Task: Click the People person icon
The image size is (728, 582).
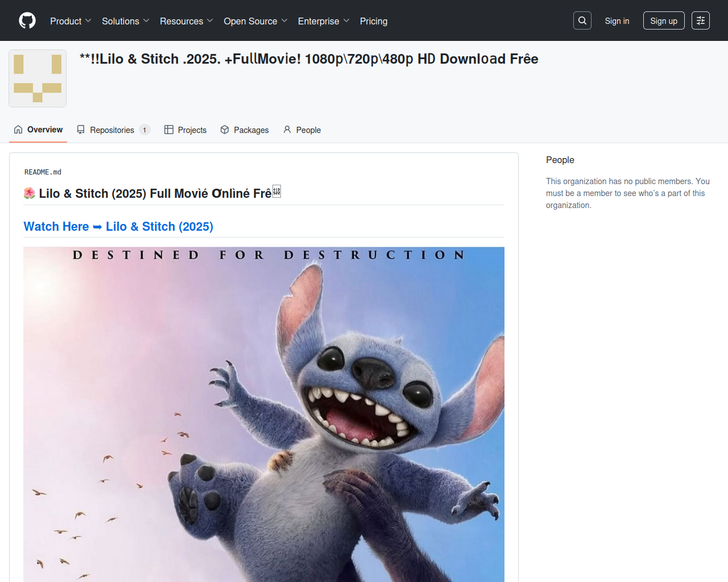Action: pos(287,130)
